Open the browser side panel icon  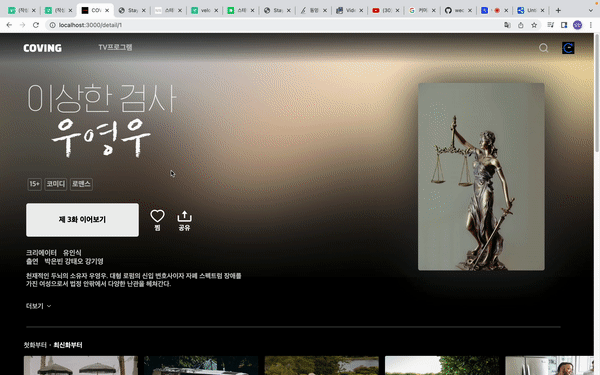[x=564, y=25]
